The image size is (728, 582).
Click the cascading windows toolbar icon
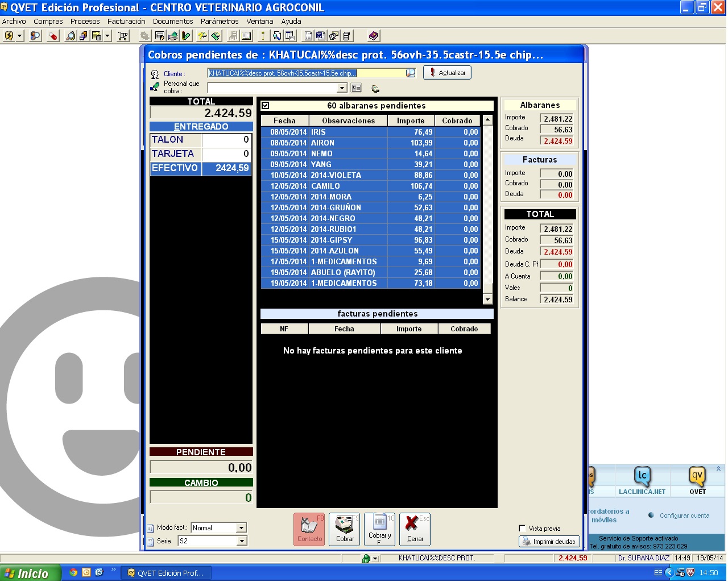click(x=290, y=36)
